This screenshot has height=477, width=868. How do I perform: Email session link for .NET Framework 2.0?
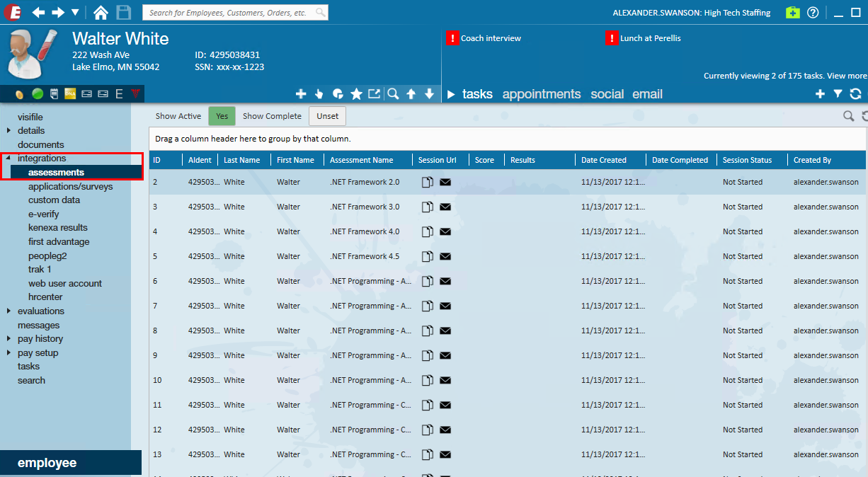(445, 182)
